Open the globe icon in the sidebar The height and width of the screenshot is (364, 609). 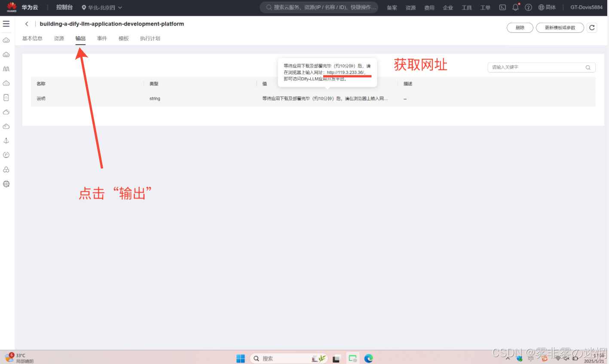(6, 184)
